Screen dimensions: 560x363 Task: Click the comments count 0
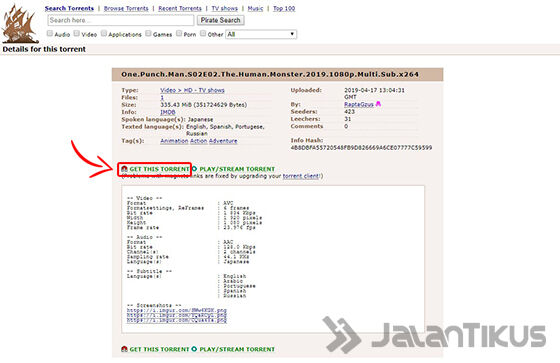pos(346,126)
